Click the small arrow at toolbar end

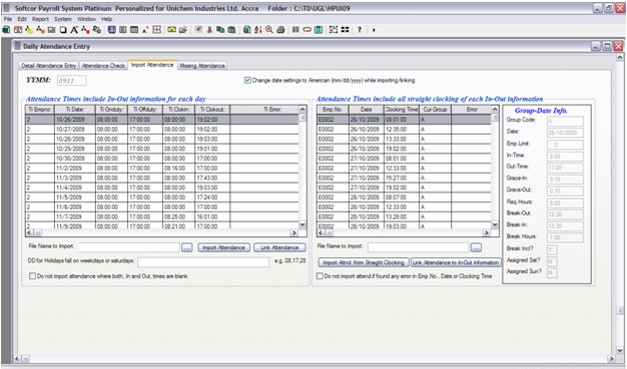(x=373, y=30)
